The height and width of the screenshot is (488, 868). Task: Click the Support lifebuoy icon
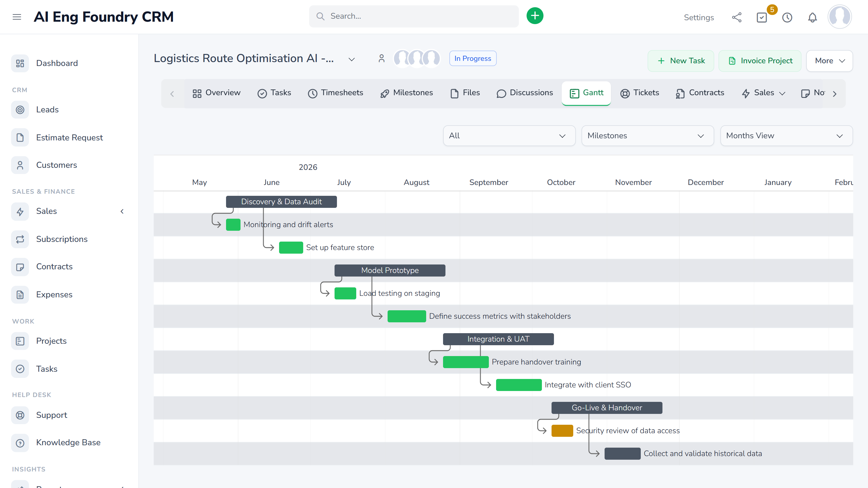[x=20, y=415]
